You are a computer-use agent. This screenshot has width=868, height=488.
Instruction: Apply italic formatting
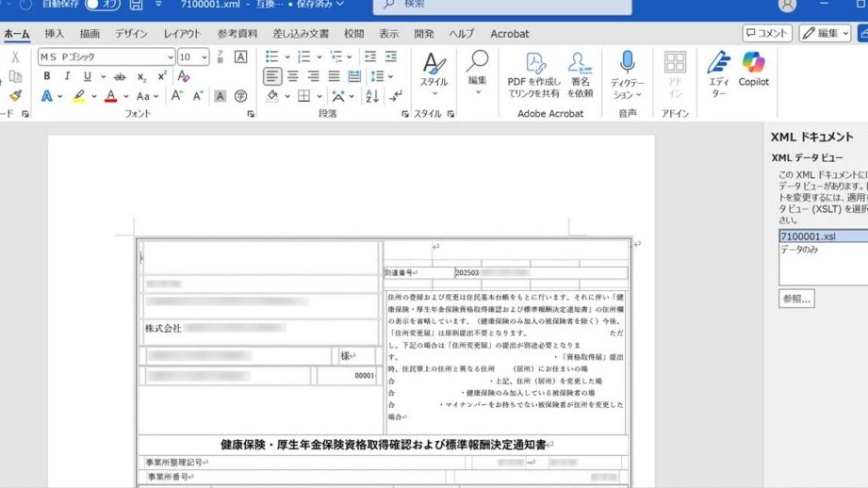click(66, 76)
